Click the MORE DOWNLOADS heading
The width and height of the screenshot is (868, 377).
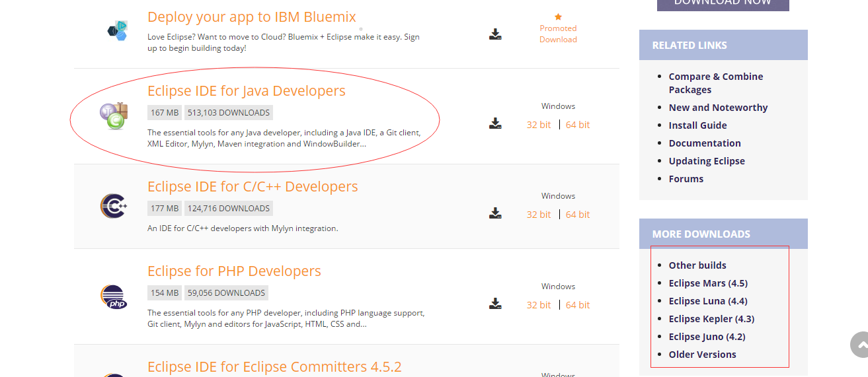pos(701,234)
